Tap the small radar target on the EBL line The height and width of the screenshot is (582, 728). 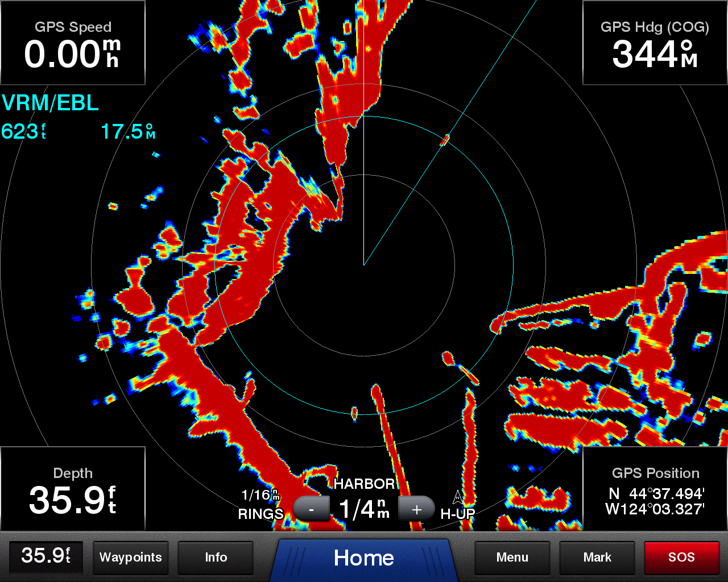tap(445, 139)
